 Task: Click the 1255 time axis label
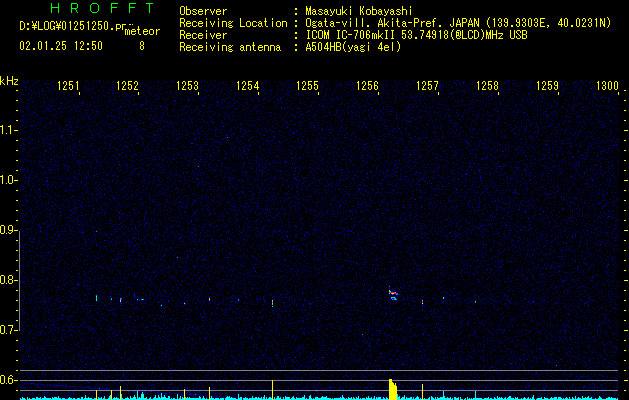coord(307,86)
